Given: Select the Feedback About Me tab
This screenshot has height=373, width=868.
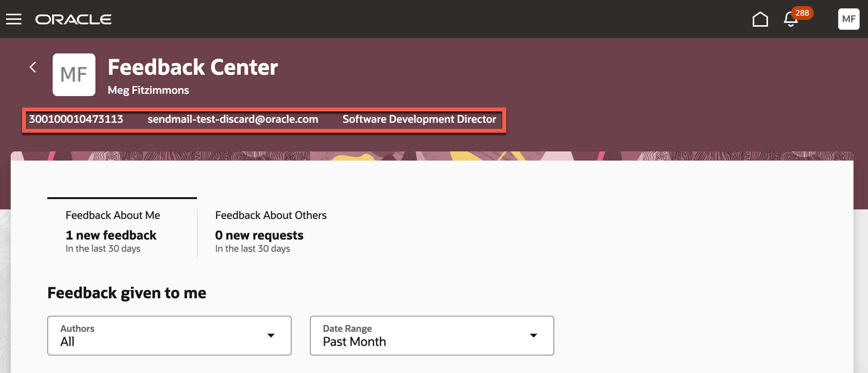Looking at the screenshot, I should click(113, 215).
